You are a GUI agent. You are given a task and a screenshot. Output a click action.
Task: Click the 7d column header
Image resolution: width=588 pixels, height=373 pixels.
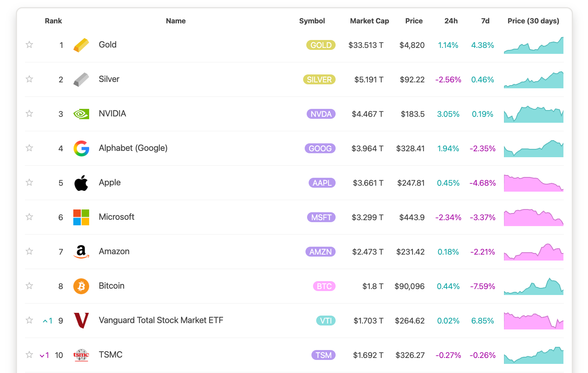(485, 21)
